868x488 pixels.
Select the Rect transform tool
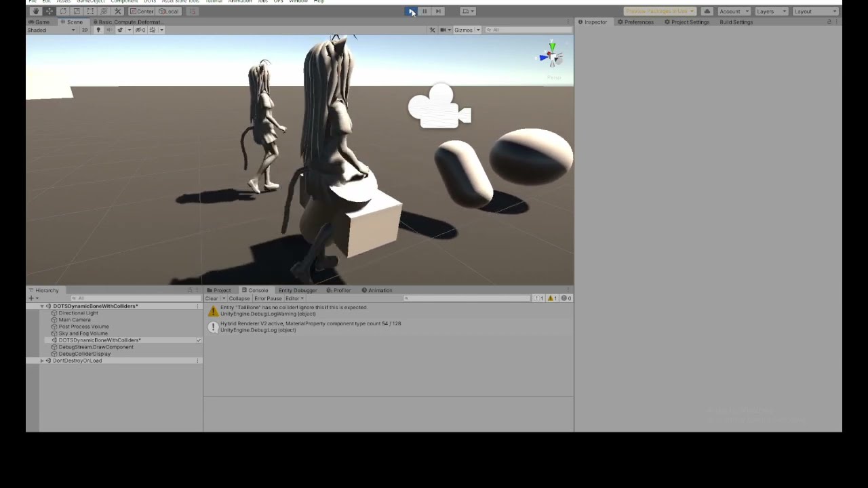click(90, 11)
